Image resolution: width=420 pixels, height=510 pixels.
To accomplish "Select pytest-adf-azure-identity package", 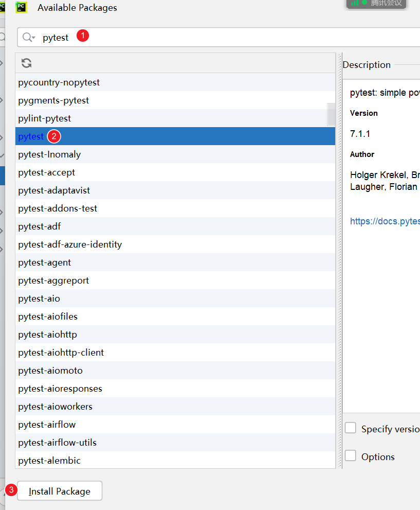I will click(x=175, y=244).
